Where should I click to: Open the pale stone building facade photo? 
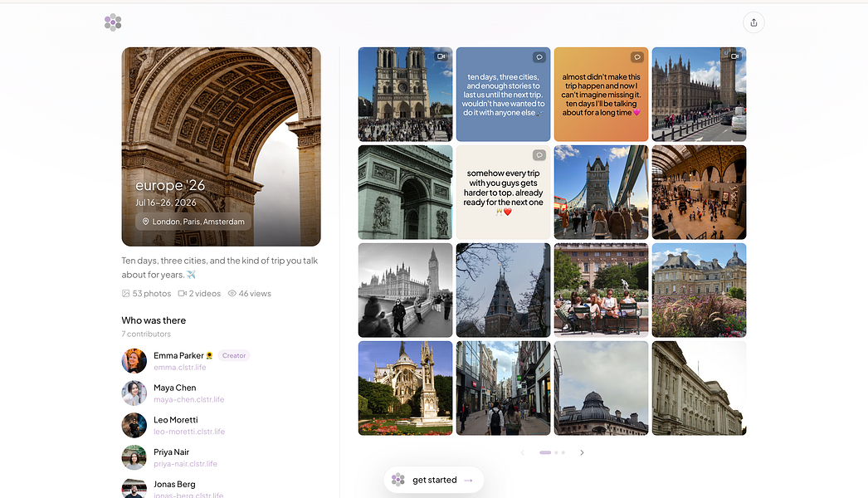(x=700, y=388)
